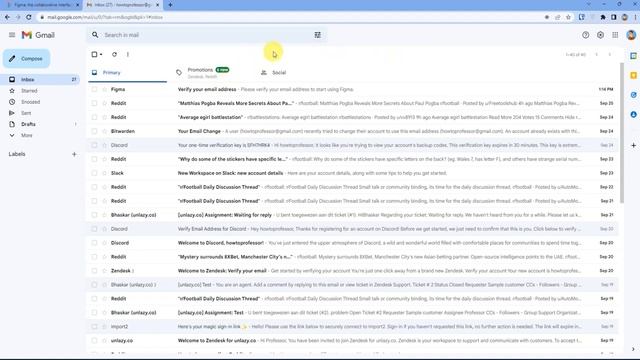Open Tasks in the side panel
640x360 pixels.
pos(633,95)
